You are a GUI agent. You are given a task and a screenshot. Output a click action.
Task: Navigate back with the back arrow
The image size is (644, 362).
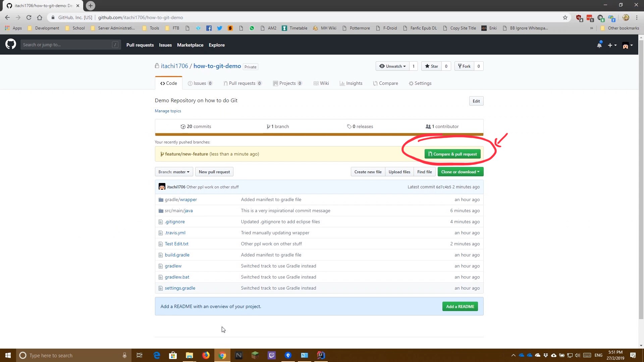click(x=7, y=17)
